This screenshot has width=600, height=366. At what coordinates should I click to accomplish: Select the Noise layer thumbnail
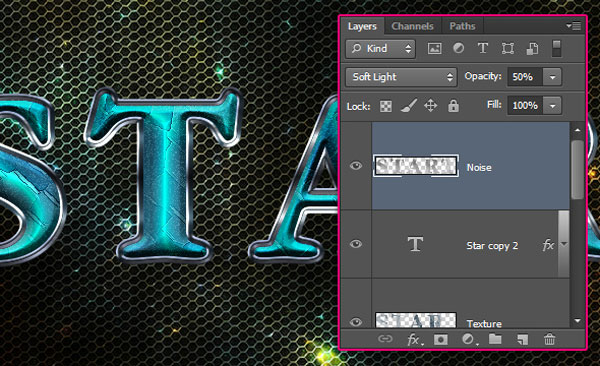(416, 166)
